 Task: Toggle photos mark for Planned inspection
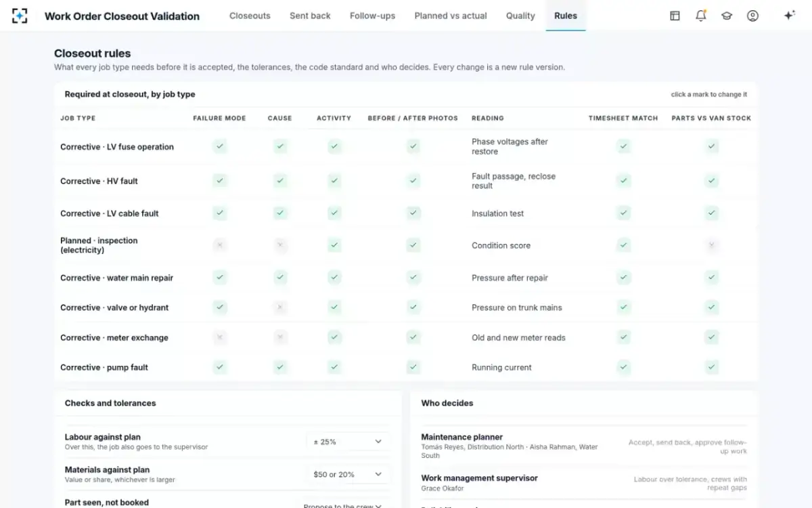pos(413,245)
